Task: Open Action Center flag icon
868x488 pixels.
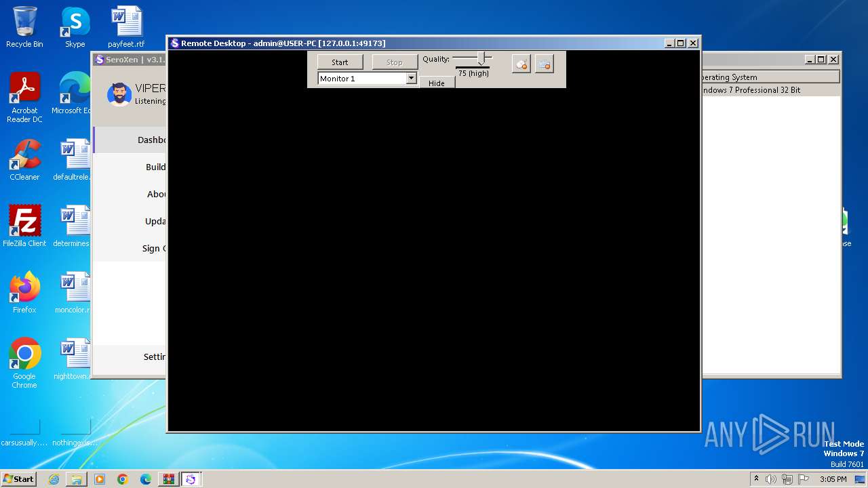Action: pyautogui.click(x=803, y=479)
